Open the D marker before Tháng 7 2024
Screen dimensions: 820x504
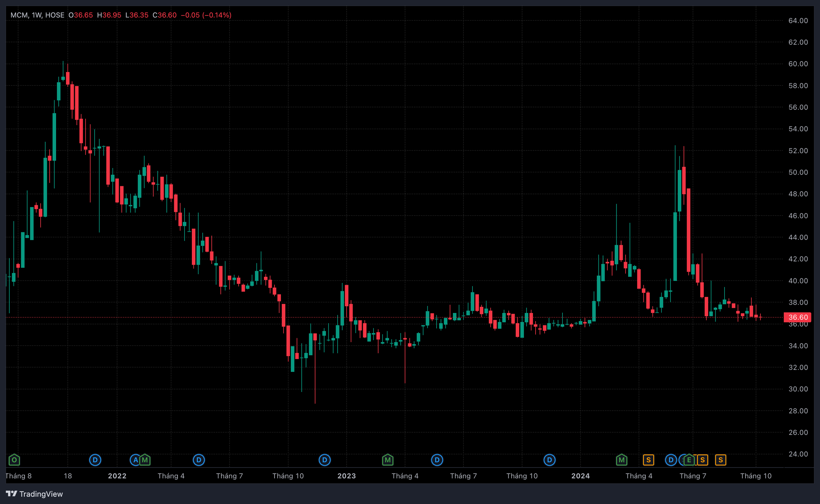671,460
